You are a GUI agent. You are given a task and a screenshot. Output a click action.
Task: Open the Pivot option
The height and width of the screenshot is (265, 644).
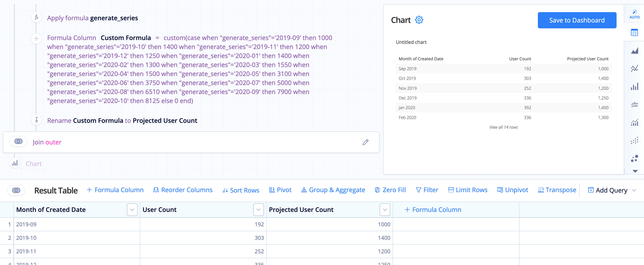point(280,190)
